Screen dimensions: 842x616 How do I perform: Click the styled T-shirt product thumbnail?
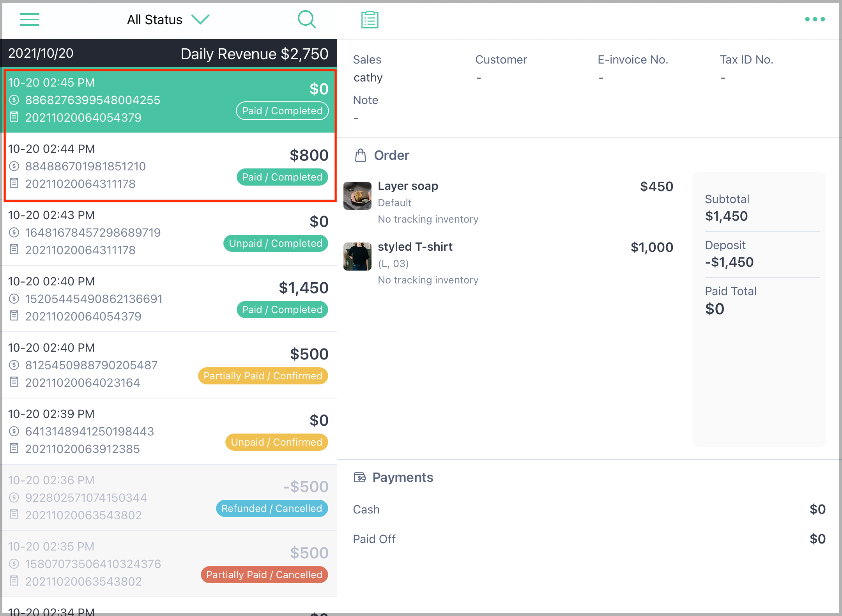point(357,257)
